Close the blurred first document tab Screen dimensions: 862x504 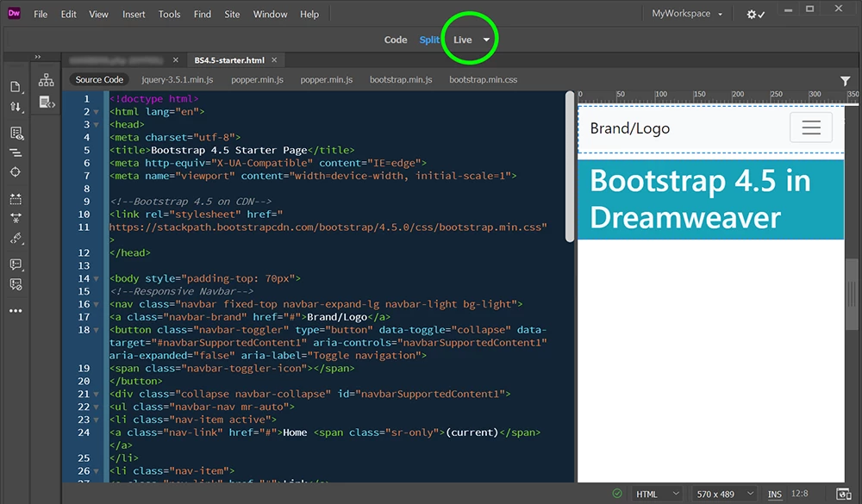click(175, 60)
